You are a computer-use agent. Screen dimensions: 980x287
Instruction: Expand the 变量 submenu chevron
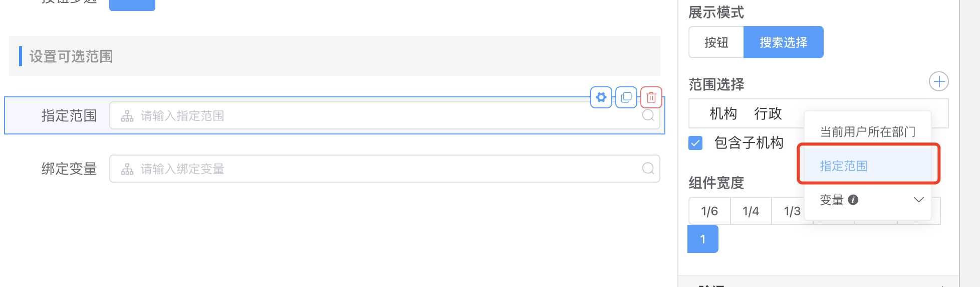(x=918, y=200)
